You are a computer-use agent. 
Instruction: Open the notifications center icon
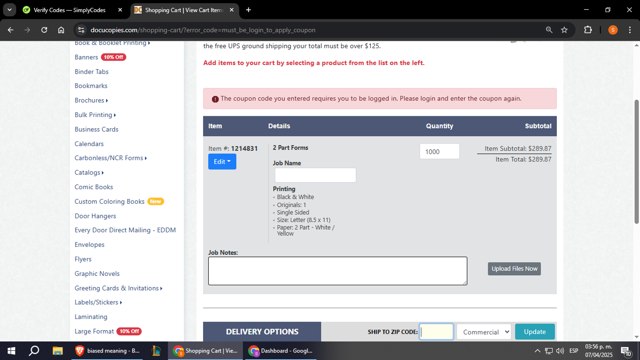coord(626,351)
